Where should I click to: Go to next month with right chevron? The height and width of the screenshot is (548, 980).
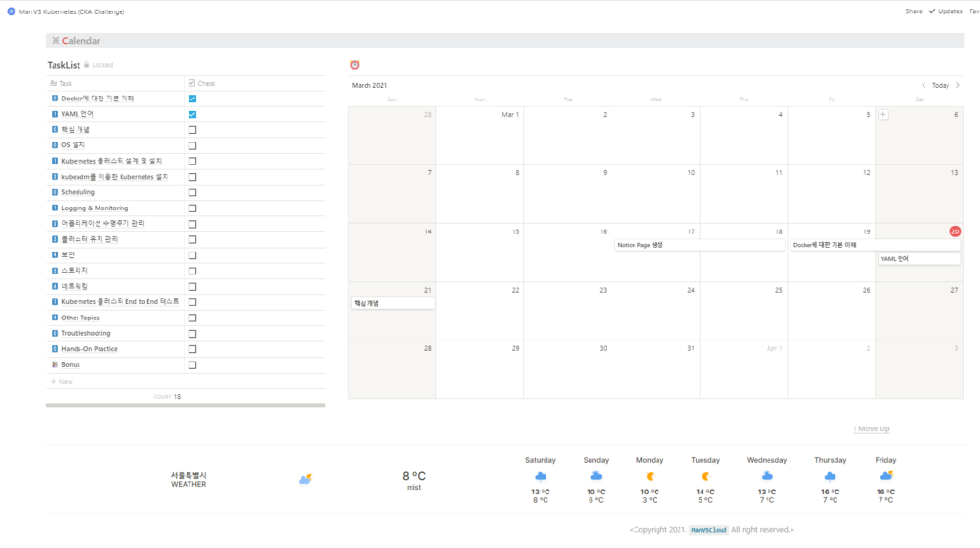click(x=957, y=85)
